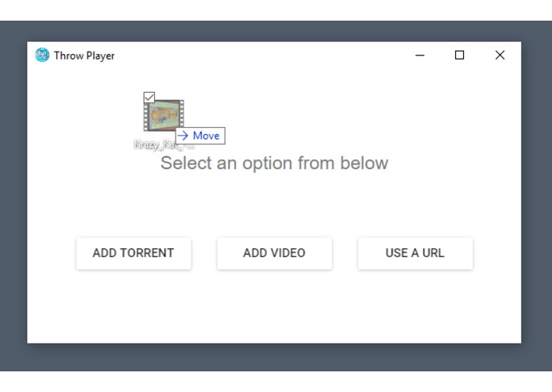Click the ADD VIDEO button

point(274,253)
